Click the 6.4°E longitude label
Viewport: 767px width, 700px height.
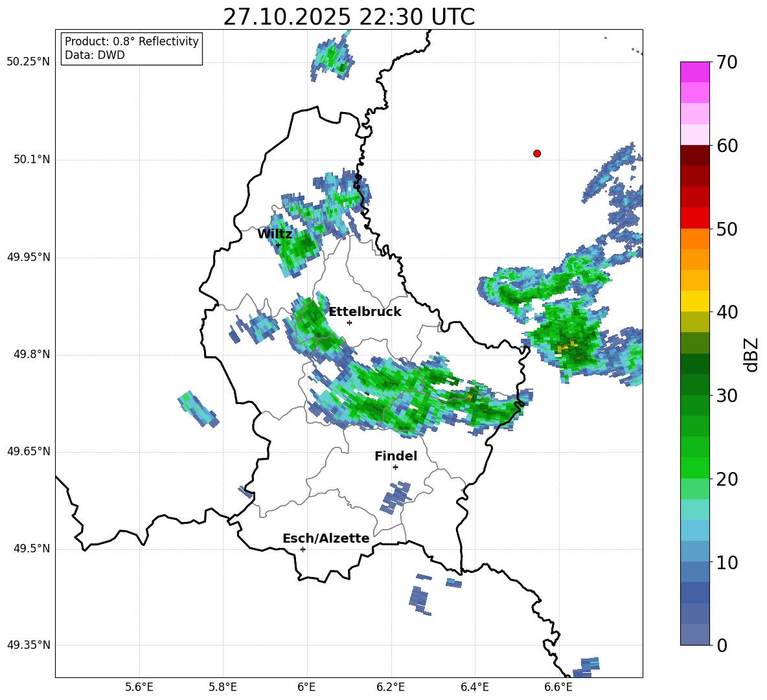[474, 688]
